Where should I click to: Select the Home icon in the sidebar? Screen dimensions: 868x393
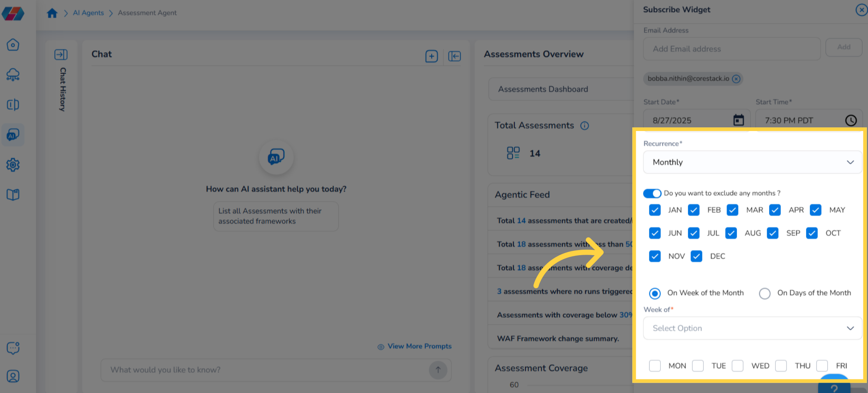[x=13, y=44]
